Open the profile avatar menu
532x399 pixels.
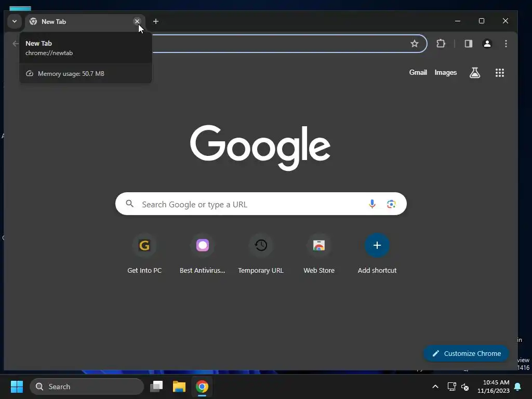(x=487, y=44)
